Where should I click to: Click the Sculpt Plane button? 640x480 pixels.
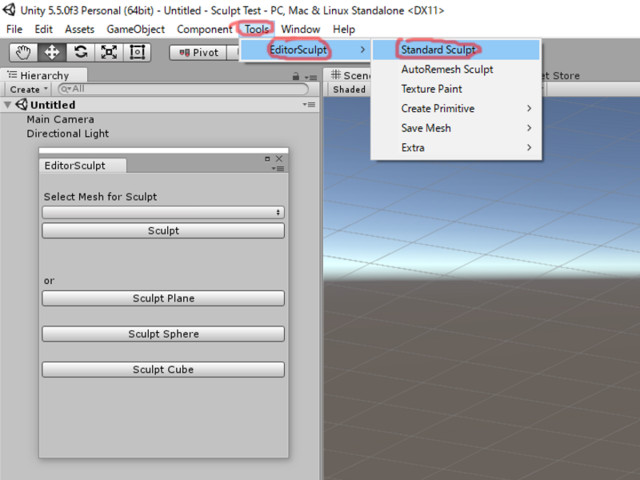[x=163, y=298]
